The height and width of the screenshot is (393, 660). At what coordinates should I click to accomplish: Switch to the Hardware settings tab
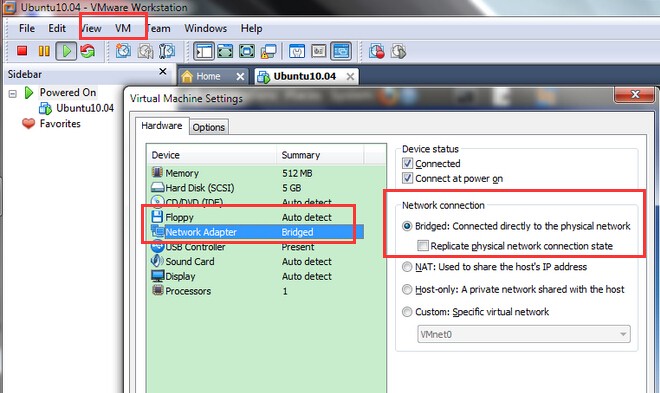pyautogui.click(x=162, y=125)
